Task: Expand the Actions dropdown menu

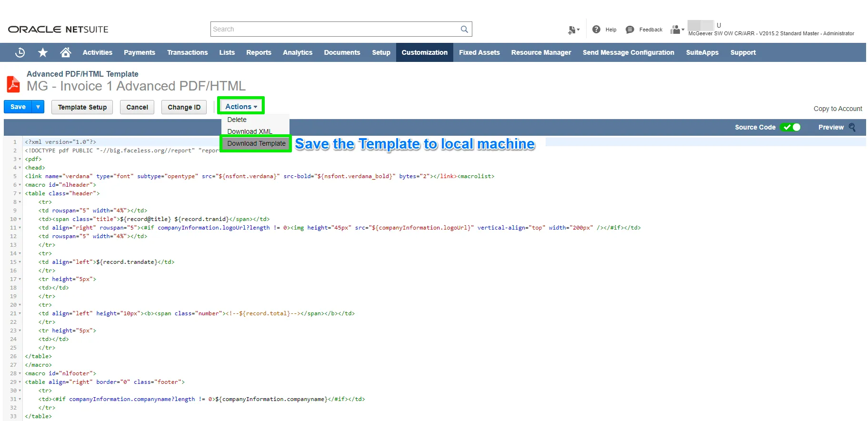Action: (x=241, y=107)
